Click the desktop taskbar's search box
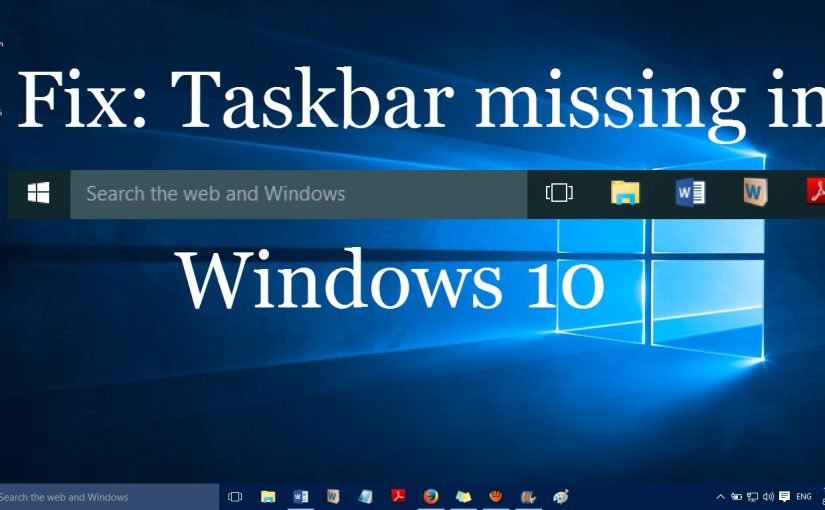 click(109, 497)
